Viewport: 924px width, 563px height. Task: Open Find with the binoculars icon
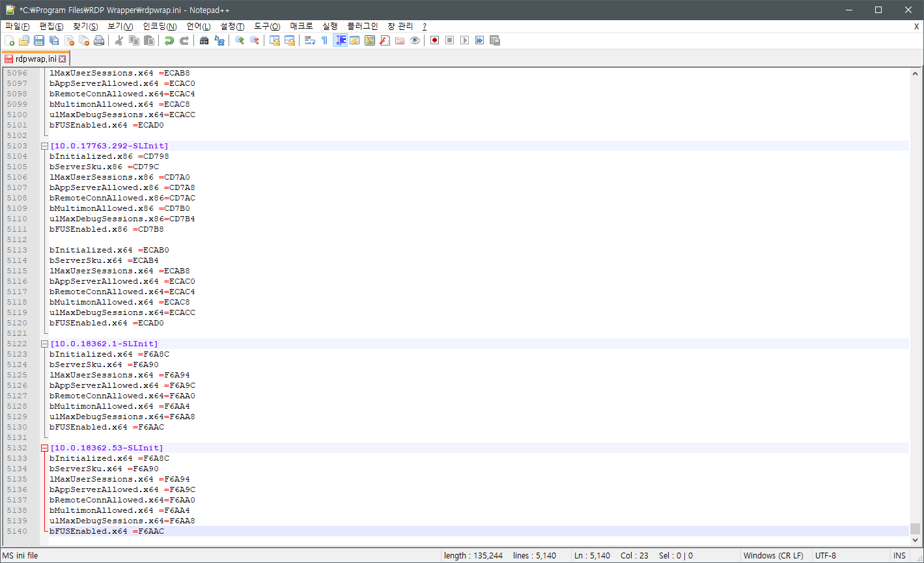pos(204,40)
